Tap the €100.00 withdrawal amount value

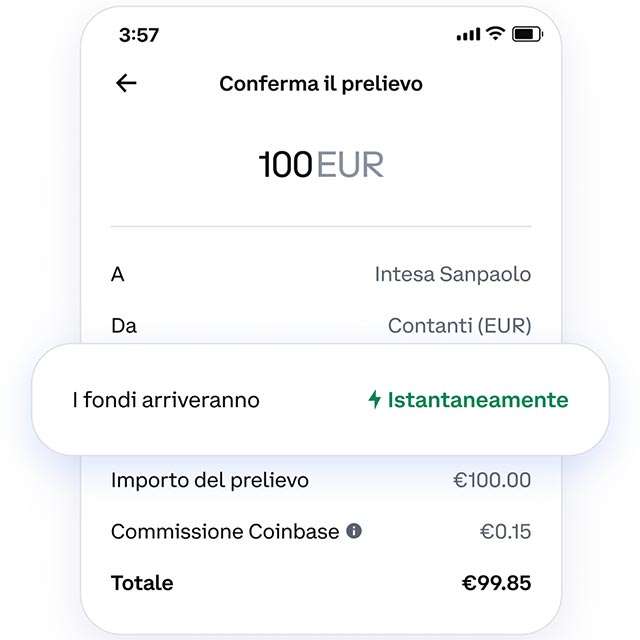[491, 480]
